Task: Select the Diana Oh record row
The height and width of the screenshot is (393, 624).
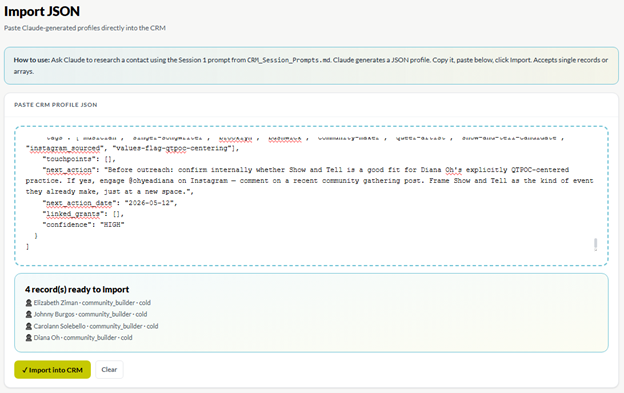Action: (79, 338)
